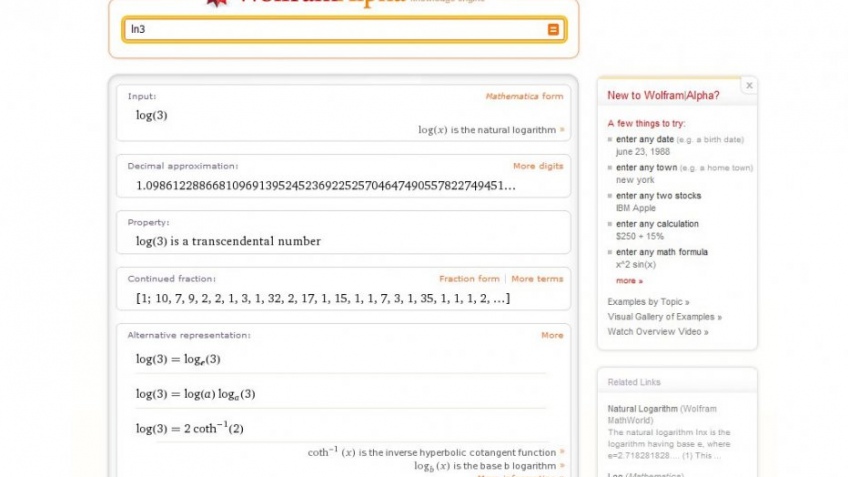Try the example 'june 23, 1988'
This screenshot has height=477, width=848.
642,152
